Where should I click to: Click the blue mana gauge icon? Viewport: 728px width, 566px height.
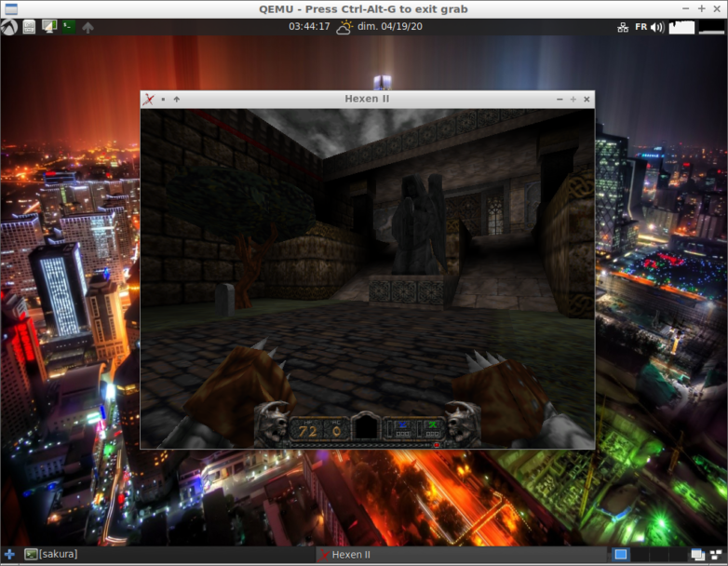pos(402,424)
